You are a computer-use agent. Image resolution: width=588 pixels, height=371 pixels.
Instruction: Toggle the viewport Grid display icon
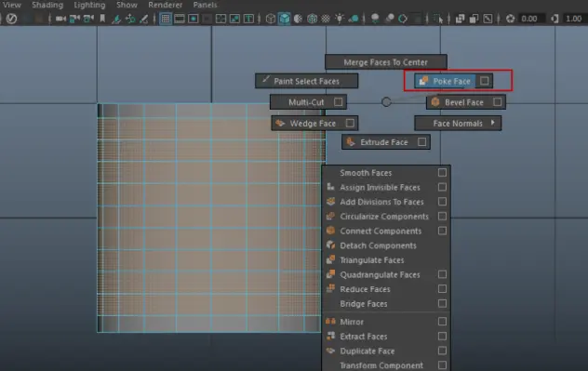point(166,19)
